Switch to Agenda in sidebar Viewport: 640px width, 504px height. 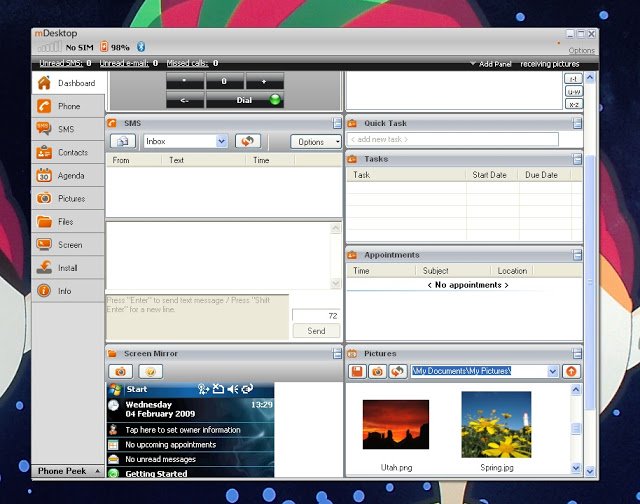coord(68,175)
